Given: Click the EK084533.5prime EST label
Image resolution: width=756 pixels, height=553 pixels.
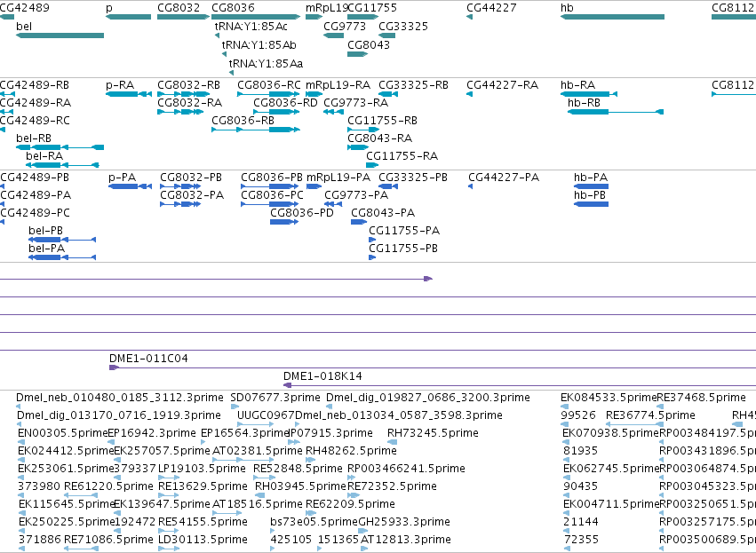Looking at the screenshot, I should (x=609, y=398).
